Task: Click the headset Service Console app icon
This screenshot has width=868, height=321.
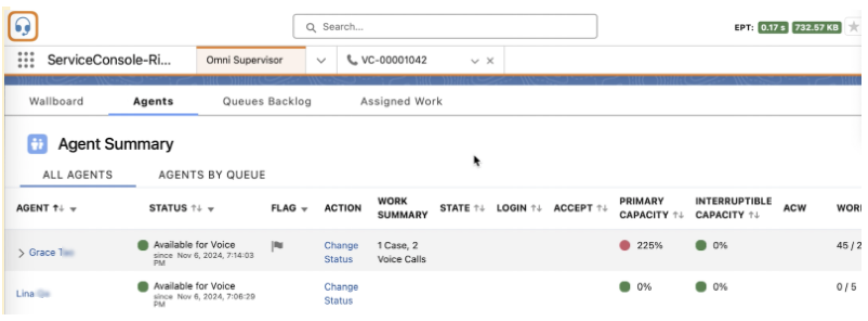Action: click(23, 27)
